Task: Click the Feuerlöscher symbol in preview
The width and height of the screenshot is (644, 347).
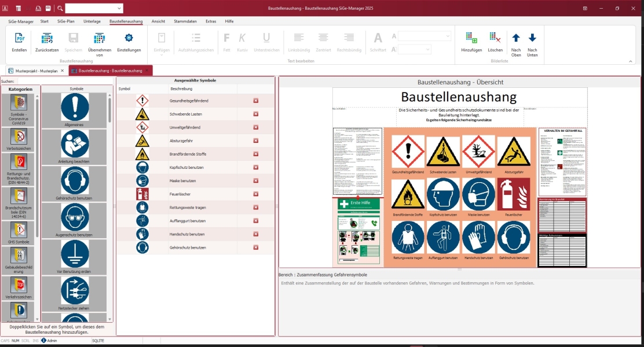Action: tap(514, 194)
